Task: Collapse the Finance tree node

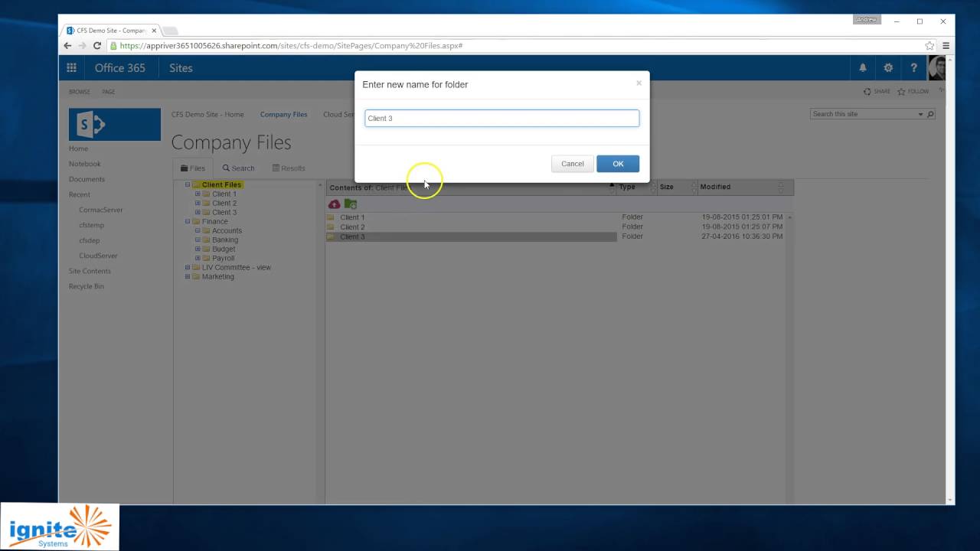Action: [188, 221]
